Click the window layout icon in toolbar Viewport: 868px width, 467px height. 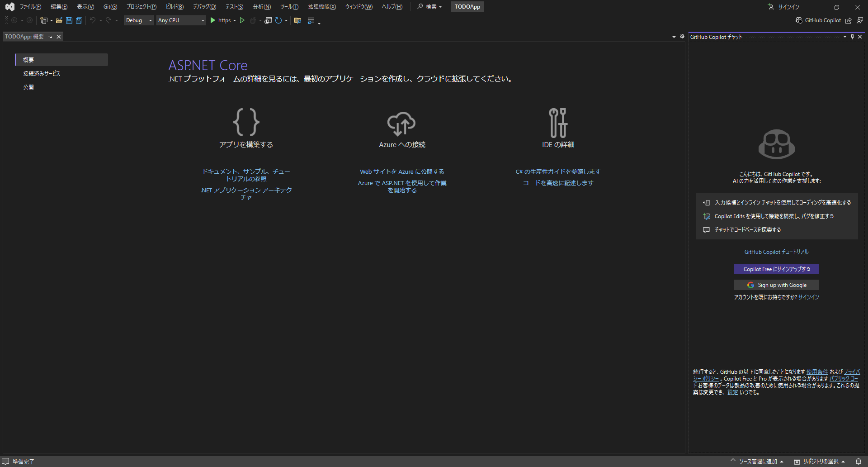pos(311,20)
